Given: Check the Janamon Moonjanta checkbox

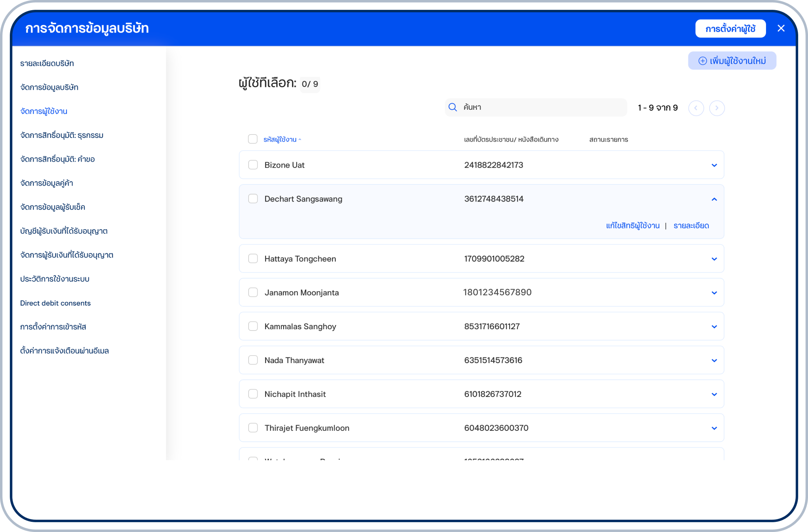Looking at the screenshot, I should click(x=253, y=293).
